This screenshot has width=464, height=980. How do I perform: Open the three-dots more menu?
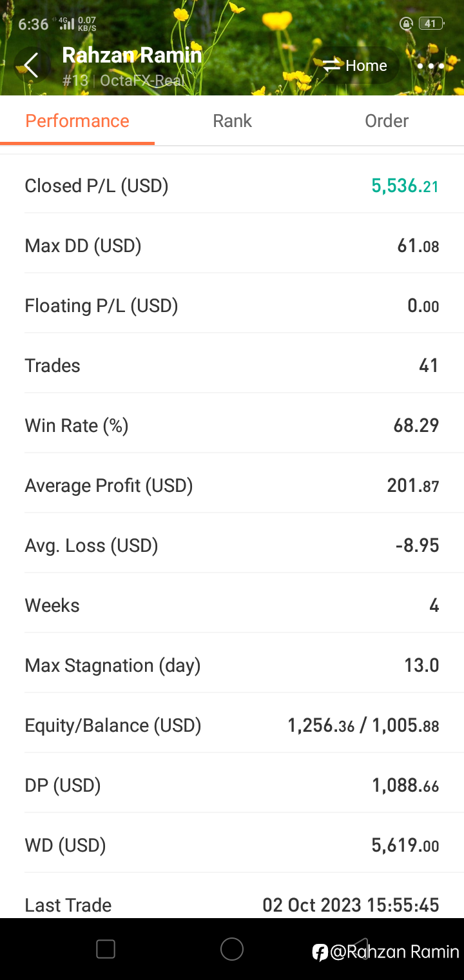(430, 66)
